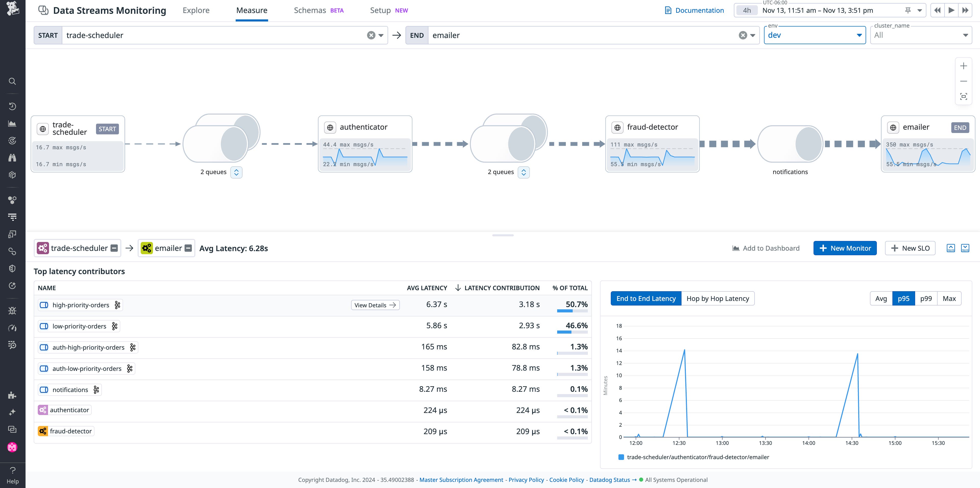
Task: Select the p99 latency percentile
Action: 926,298
